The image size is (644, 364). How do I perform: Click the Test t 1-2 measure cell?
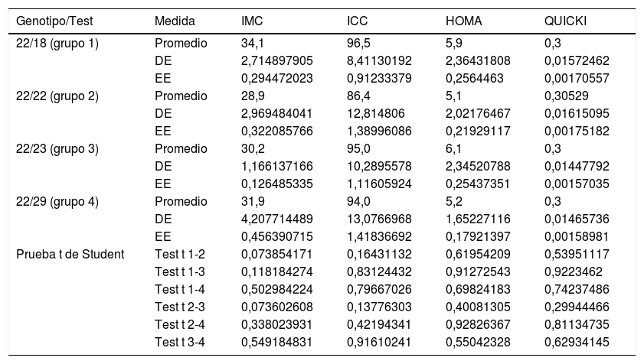click(180, 255)
